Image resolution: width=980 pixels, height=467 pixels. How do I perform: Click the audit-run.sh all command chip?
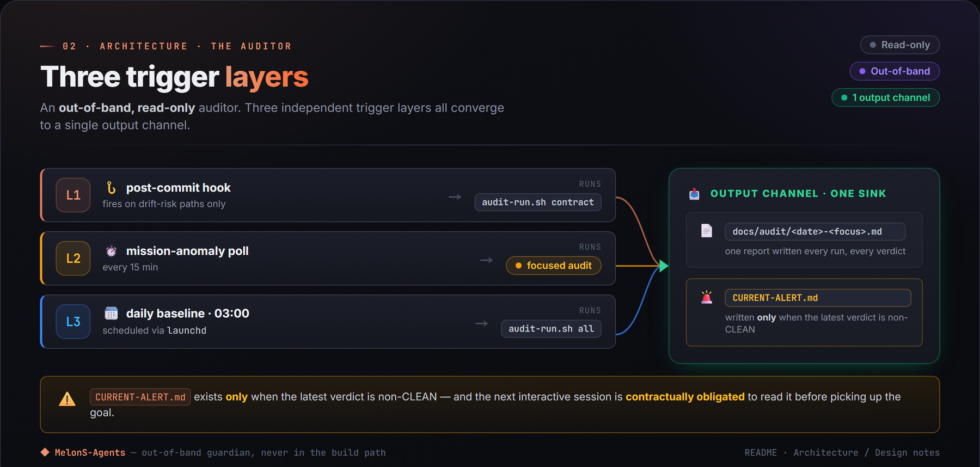click(x=551, y=329)
